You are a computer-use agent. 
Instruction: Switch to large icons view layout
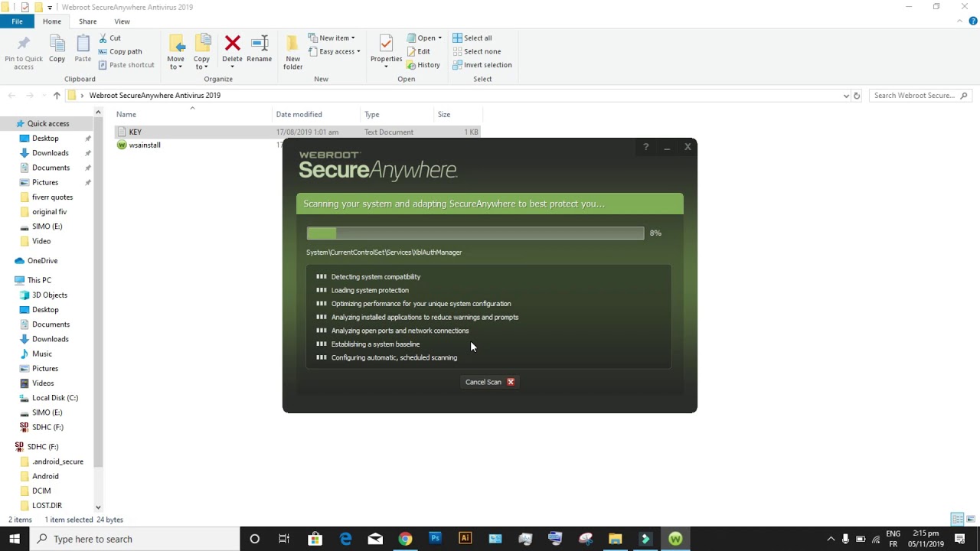pyautogui.click(x=969, y=519)
